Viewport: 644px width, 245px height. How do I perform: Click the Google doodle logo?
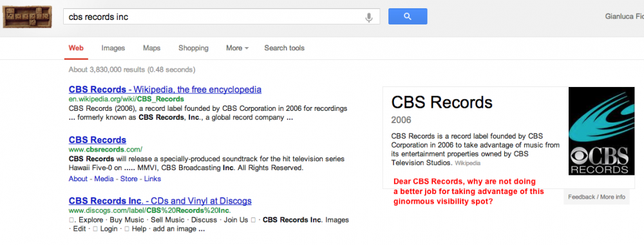(x=27, y=17)
